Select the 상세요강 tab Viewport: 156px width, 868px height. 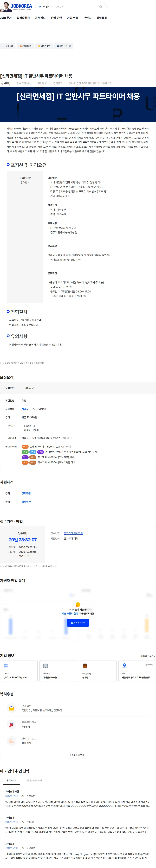[x=6, y=83]
